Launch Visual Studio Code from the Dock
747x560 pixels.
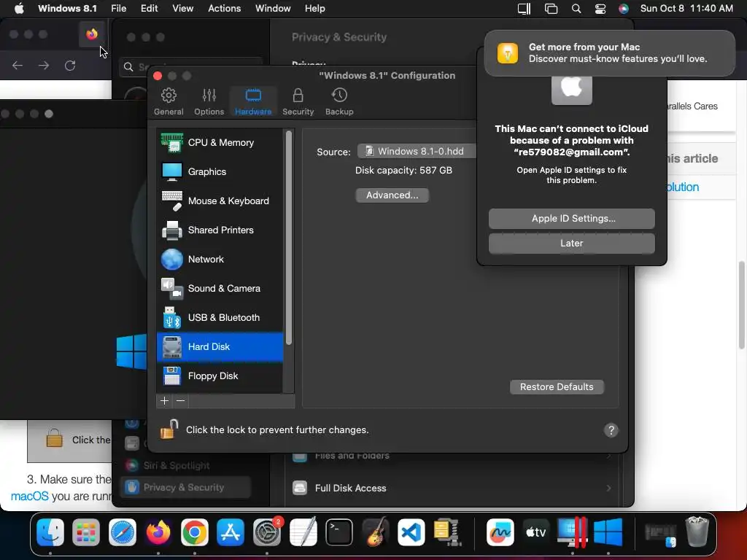coord(411,532)
